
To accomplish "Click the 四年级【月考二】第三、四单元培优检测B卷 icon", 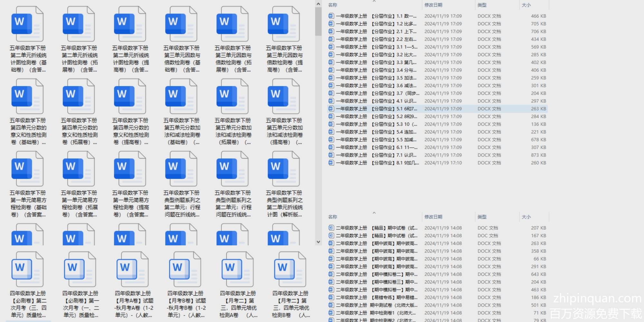I will tap(290, 269).
